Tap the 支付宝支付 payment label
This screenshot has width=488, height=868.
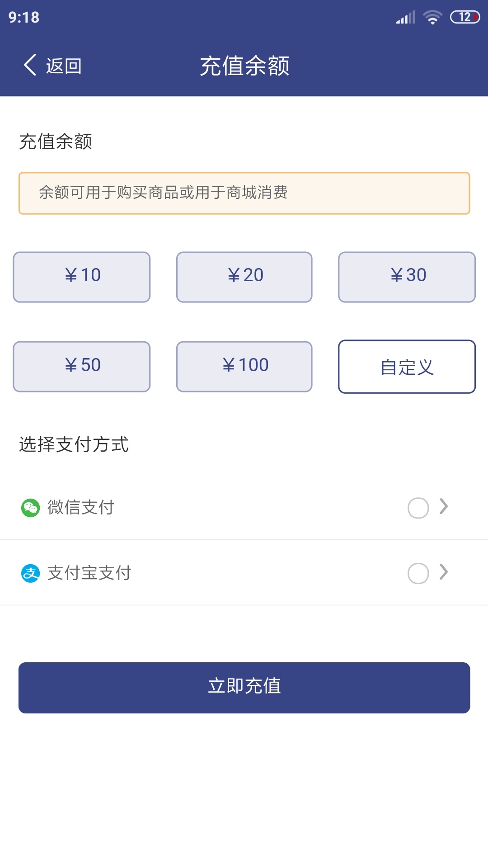coord(89,573)
